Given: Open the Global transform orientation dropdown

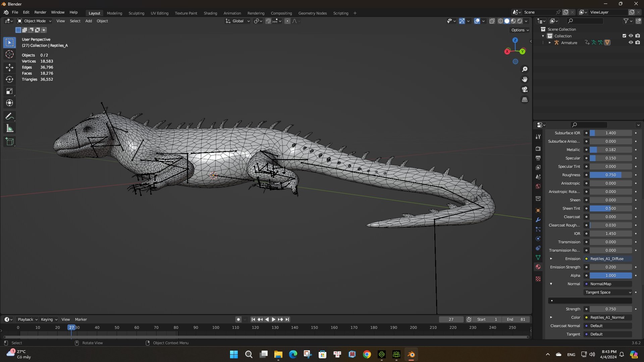Looking at the screenshot, I should click(x=237, y=21).
